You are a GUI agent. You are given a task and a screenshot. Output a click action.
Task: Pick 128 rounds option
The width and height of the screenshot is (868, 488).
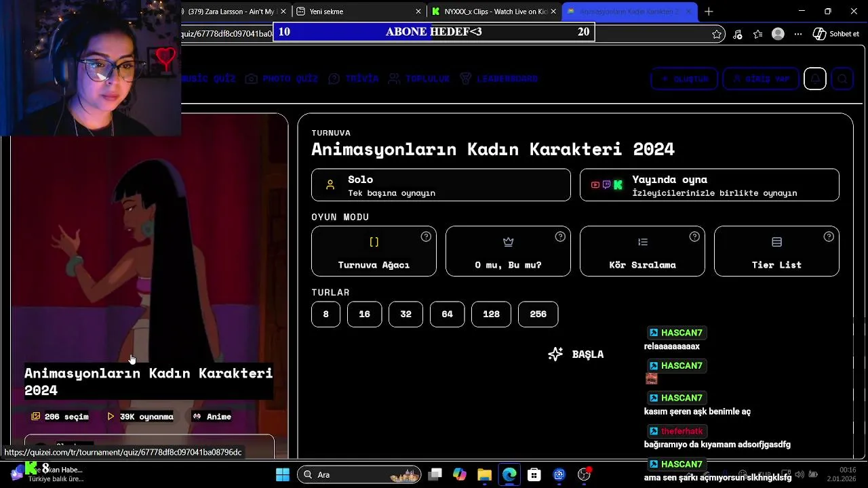point(491,314)
